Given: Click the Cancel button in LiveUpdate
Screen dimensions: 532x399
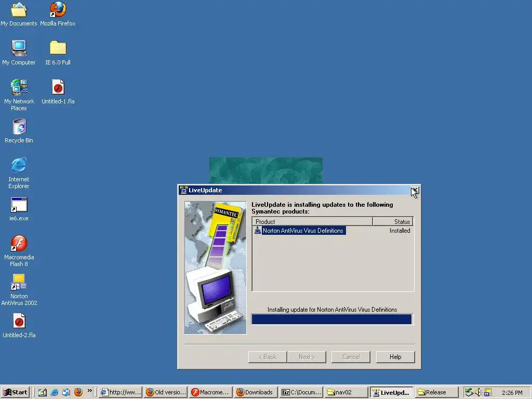Looking at the screenshot, I should click(351, 357).
